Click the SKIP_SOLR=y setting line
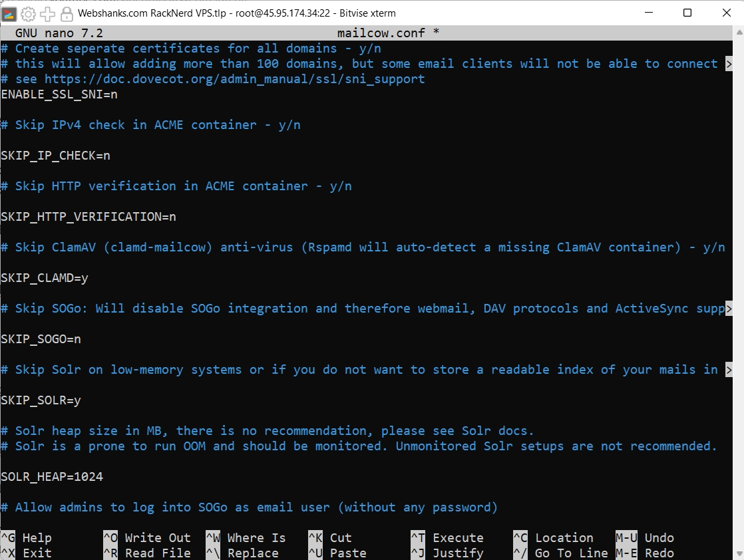744x560 pixels. 41,400
